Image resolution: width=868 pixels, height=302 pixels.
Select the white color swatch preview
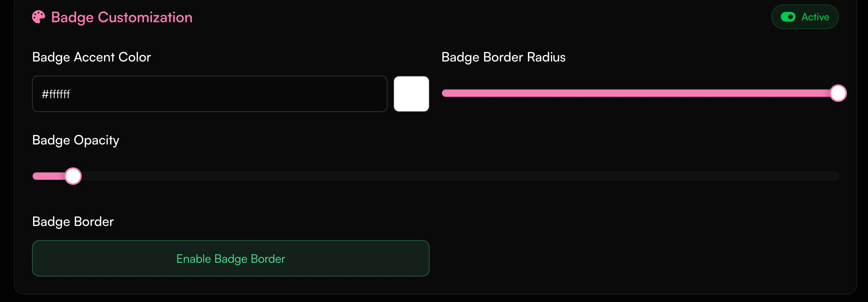(x=411, y=94)
